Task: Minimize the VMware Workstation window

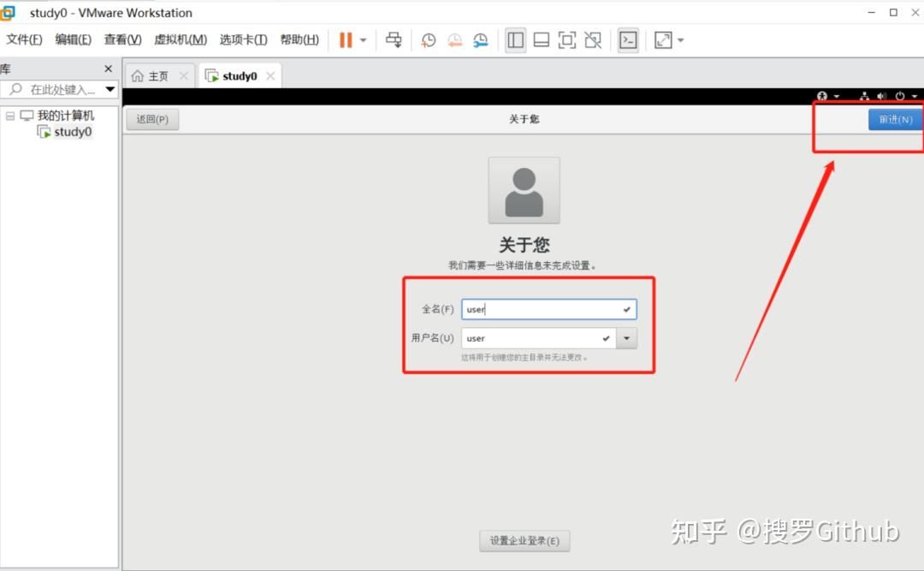Action: pos(871,12)
